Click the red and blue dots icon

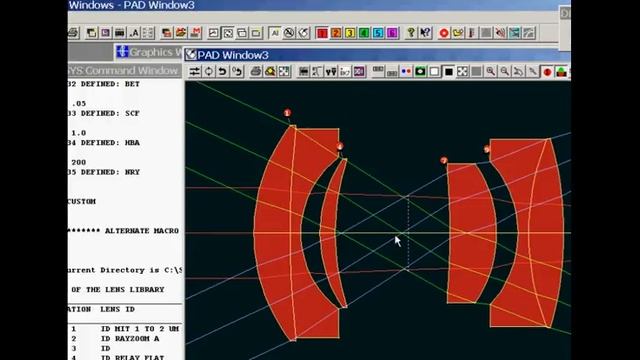pyautogui.click(x=406, y=72)
